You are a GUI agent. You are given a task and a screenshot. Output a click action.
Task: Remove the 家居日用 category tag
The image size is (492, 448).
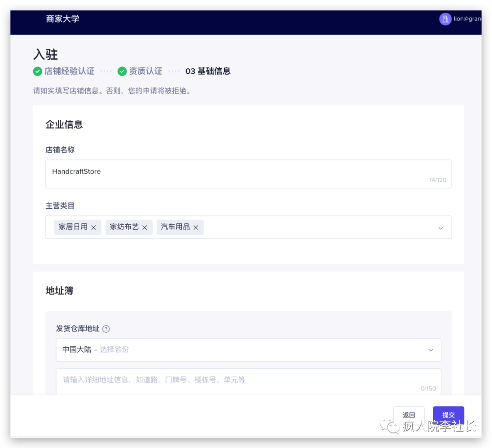coord(93,227)
